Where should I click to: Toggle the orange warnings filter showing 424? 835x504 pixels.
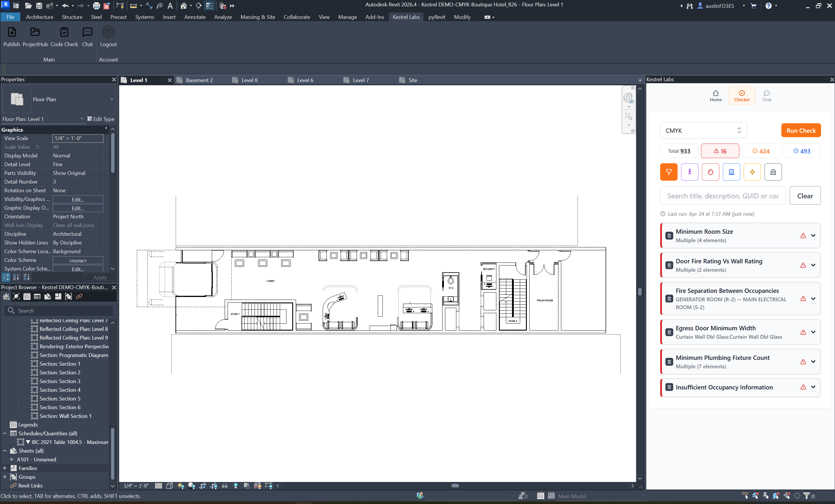tap(761, 151)
